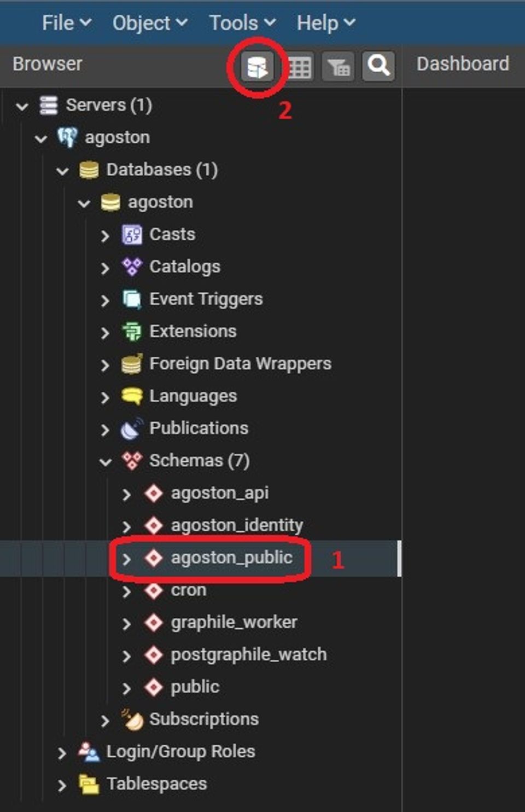Select the postgraphile_watch schema
This screenshot has height=812, width=525.
[249, 654]
